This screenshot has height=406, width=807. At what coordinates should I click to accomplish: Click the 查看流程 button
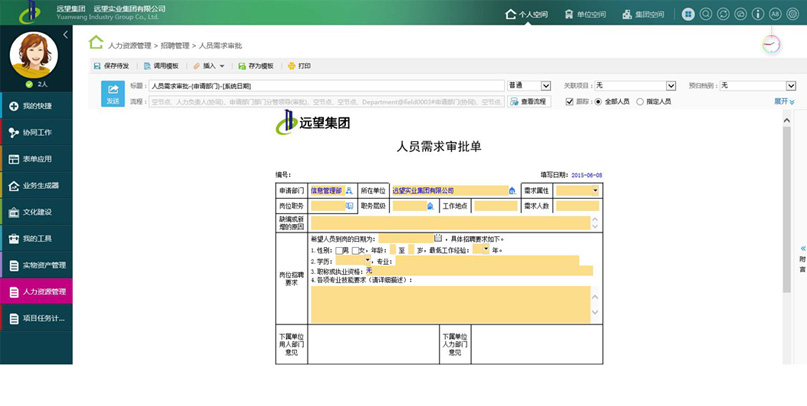coord(529,101)
